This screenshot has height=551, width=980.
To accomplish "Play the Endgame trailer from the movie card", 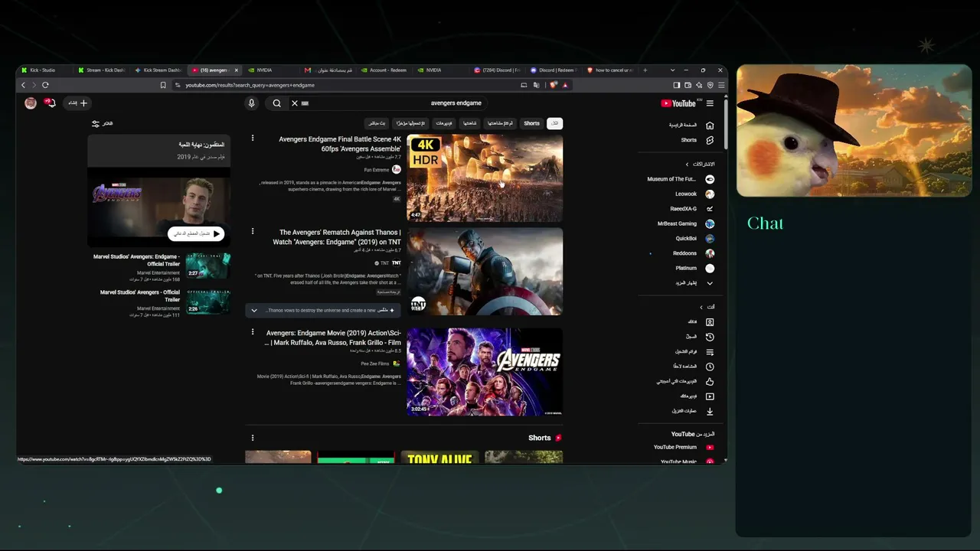I will coord(196,233).
